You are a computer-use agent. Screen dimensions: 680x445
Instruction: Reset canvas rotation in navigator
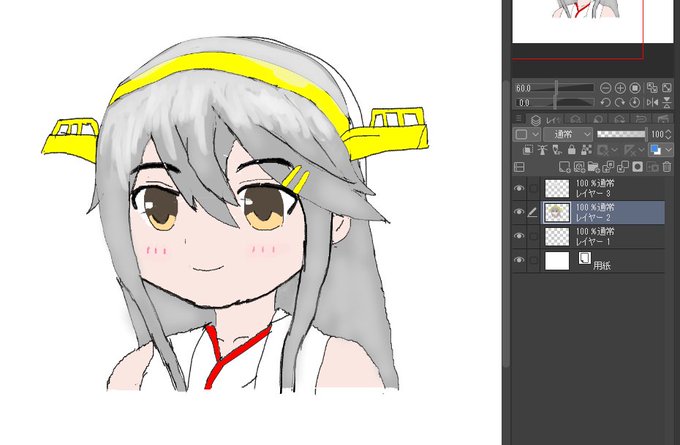[635, 102]
